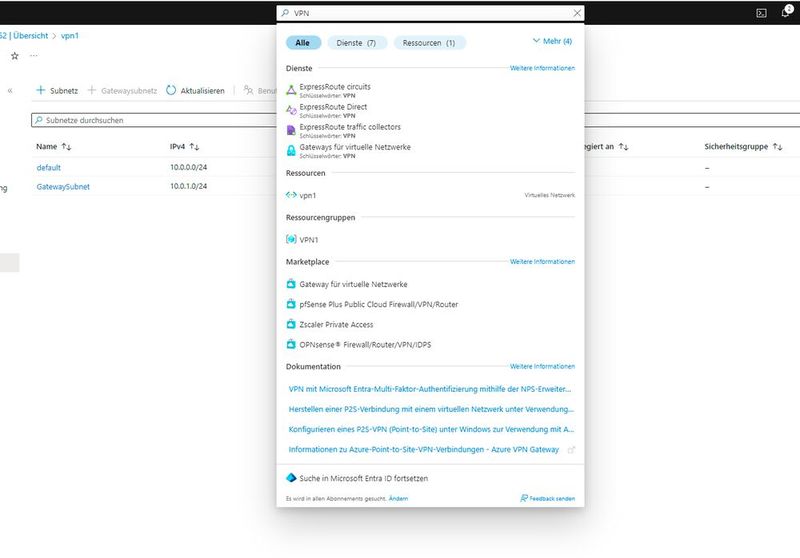Clear the VPN search with X button
This screenshot has width=800, height=558.
[577, 13]
